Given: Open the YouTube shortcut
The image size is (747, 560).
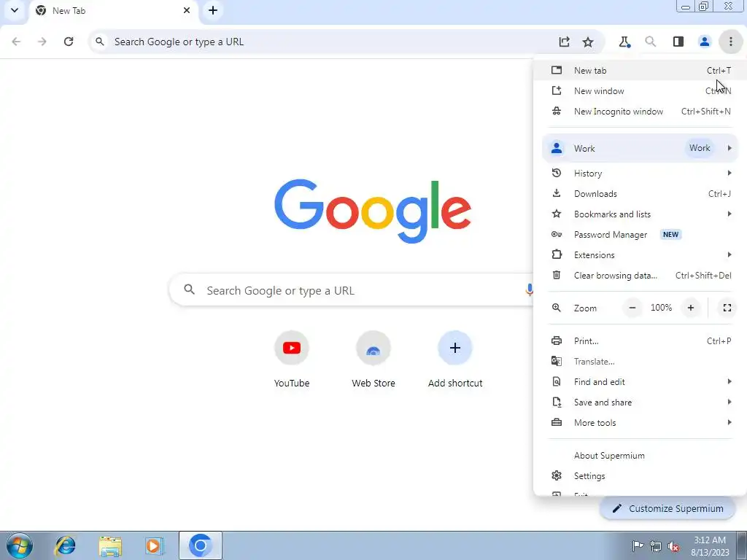Looking at the screenshot, I should tap(292, 360).
